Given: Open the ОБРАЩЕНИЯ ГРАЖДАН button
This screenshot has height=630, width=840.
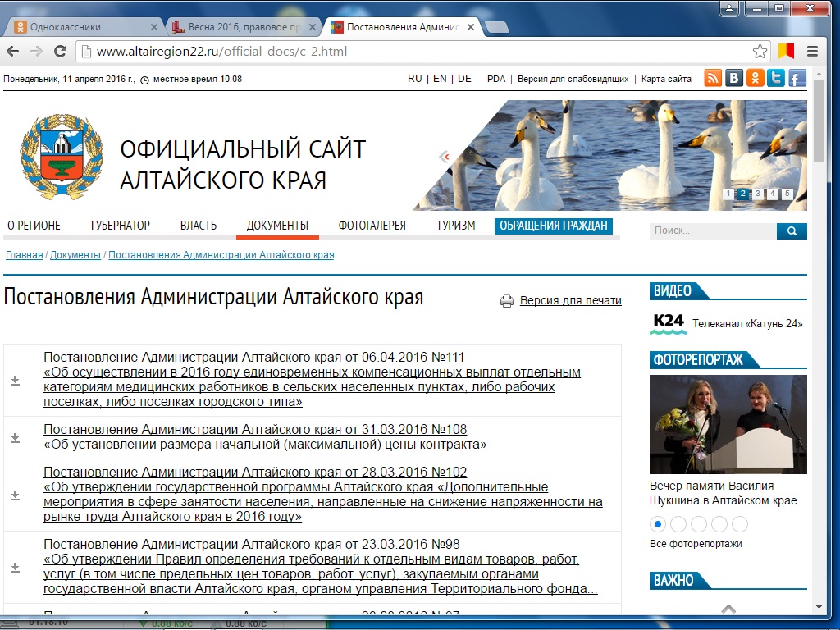Looking at the screenshot, I should pyautogui.click(x=554, y=226).
